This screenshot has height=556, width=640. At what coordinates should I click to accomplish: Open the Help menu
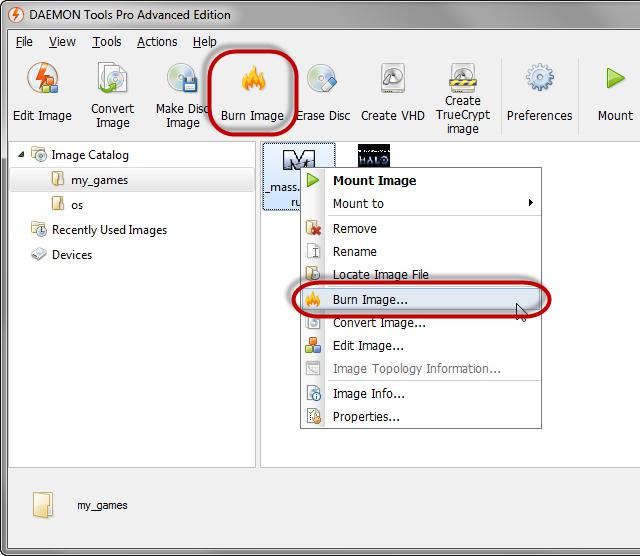pos(204,42)
